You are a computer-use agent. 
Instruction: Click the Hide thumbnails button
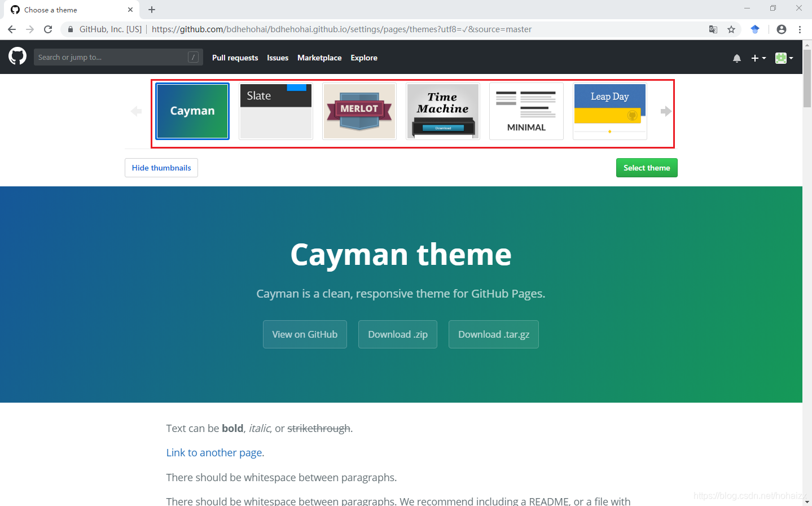pos(161,168)
